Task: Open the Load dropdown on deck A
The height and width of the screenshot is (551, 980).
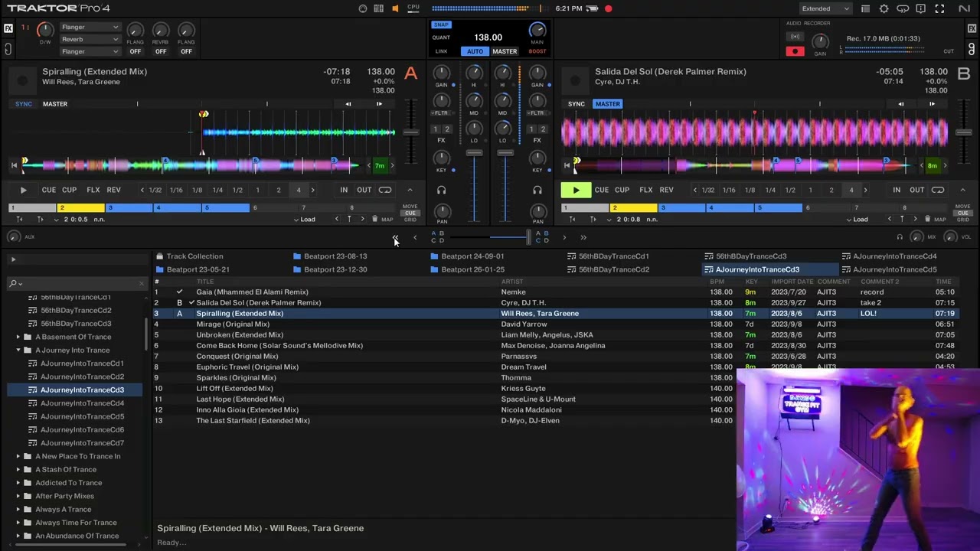Action: point(304,220)
